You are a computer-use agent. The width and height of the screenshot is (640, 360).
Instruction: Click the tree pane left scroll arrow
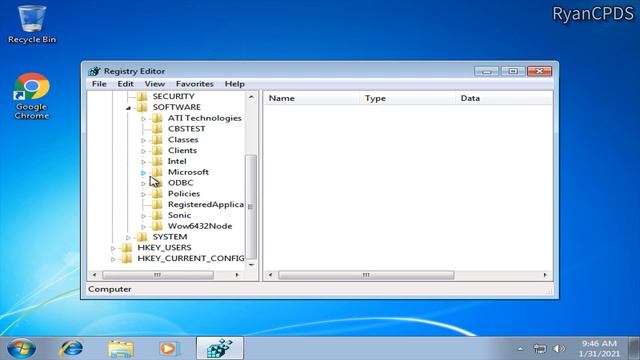(94, 275)
